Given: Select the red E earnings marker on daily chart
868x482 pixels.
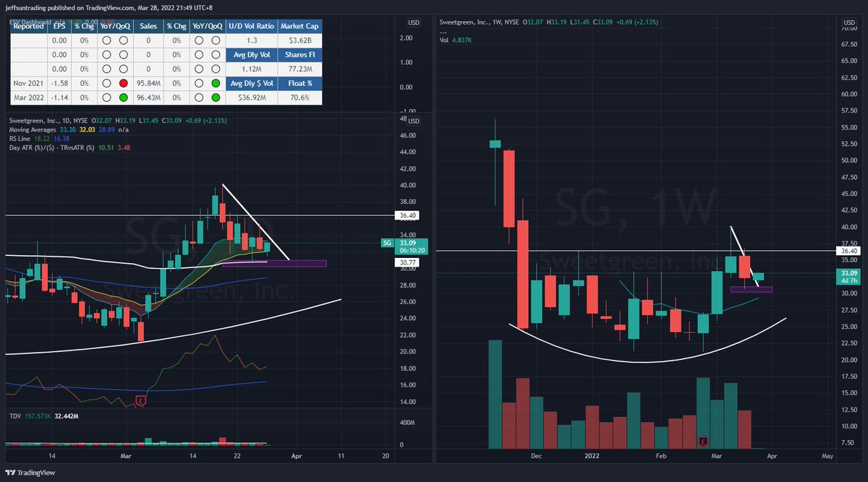Looking at the screenshot, I should pos(142,400).
